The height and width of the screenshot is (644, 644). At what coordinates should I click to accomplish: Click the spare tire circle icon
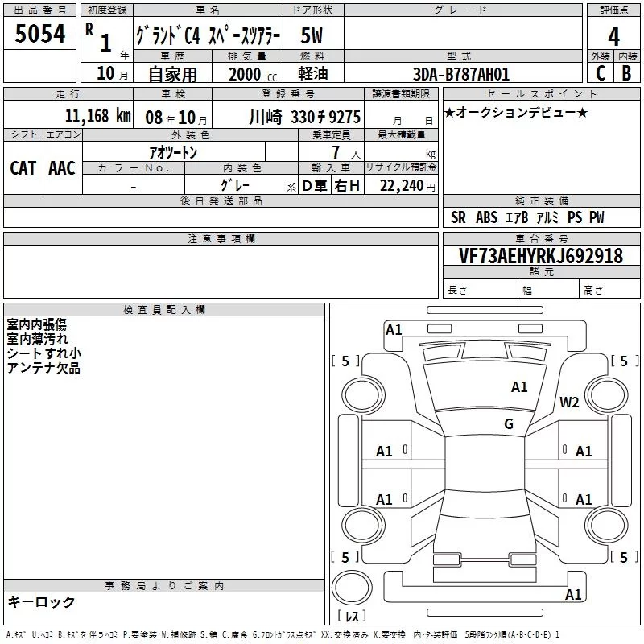352,587
